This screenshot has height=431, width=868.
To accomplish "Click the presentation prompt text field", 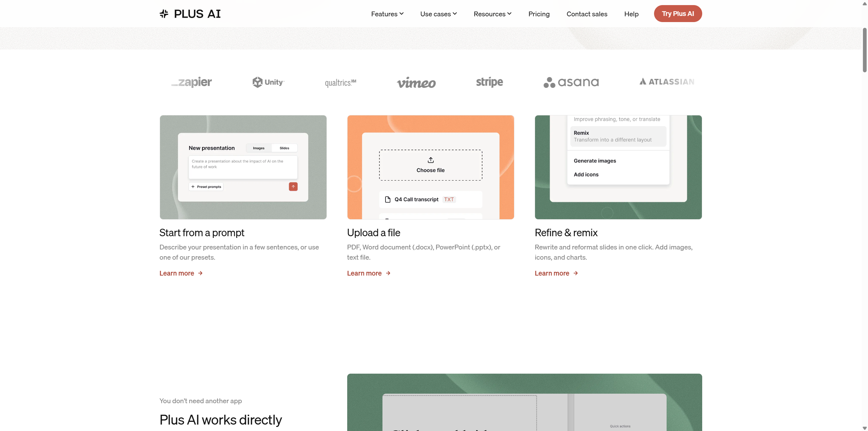I will [x=243, y=167].
